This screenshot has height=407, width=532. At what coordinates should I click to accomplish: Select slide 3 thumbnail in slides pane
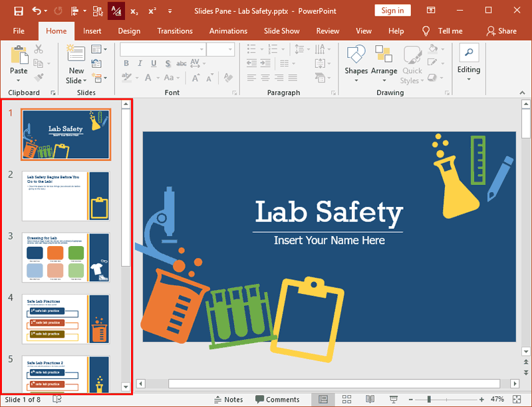66,257
